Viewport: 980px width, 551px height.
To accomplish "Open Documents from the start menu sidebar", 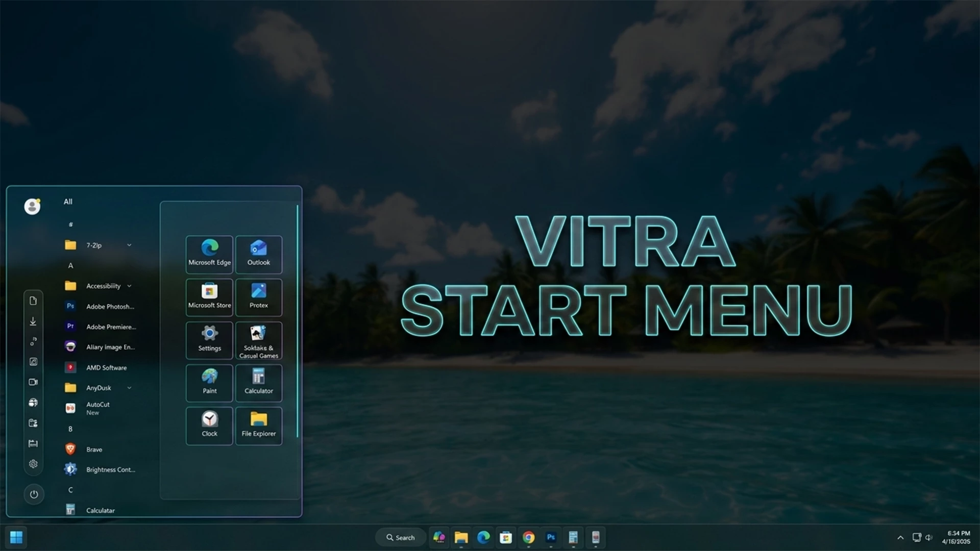I will [33, 300].
